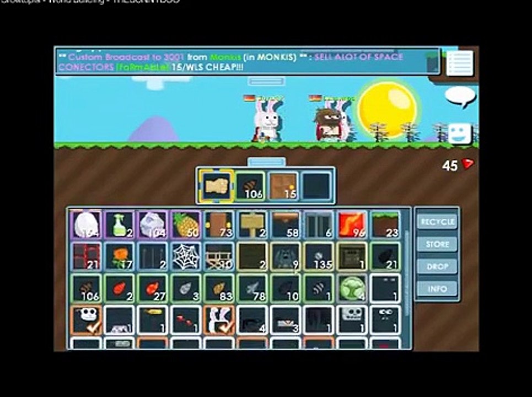The image size is (532, 397).
Task: Unequip the skull mask with checkmark
Action: pyautogui.click(x=86, y=320)
